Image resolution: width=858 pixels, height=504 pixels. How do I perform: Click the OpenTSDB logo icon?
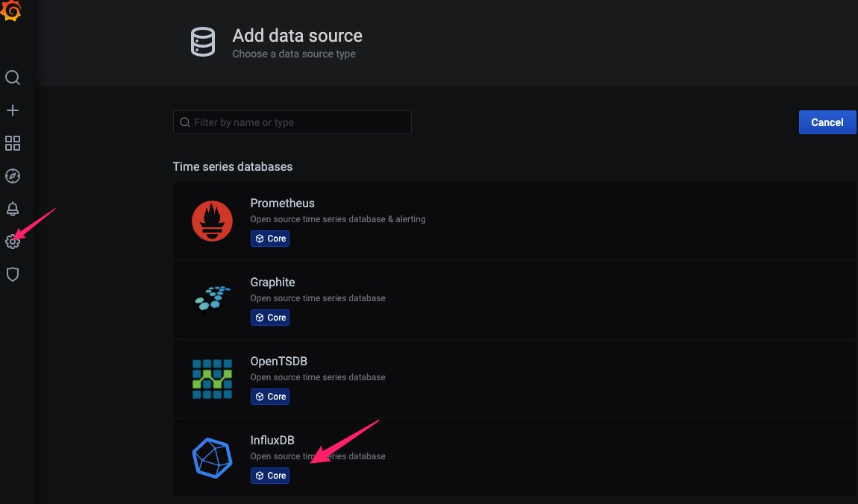212,379
